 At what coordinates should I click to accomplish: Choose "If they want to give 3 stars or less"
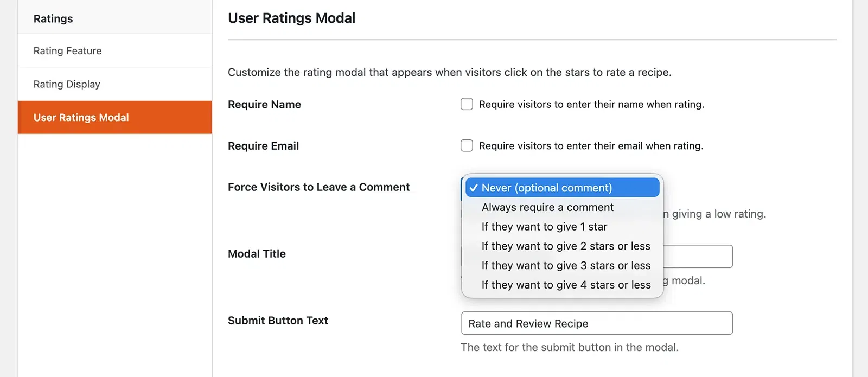(566, 265)
